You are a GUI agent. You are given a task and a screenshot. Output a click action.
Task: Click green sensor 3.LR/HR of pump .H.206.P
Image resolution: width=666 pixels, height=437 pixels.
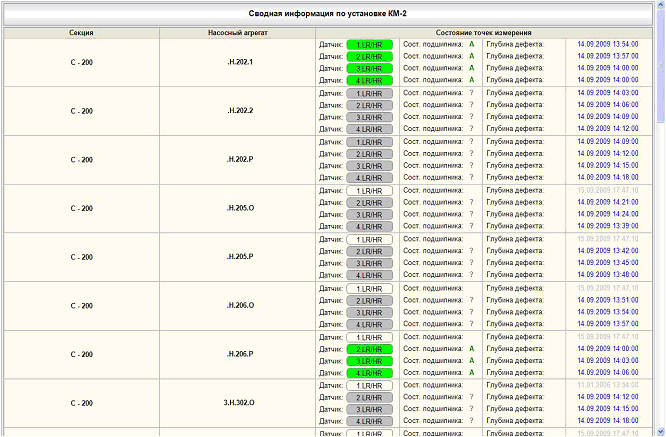369,361
